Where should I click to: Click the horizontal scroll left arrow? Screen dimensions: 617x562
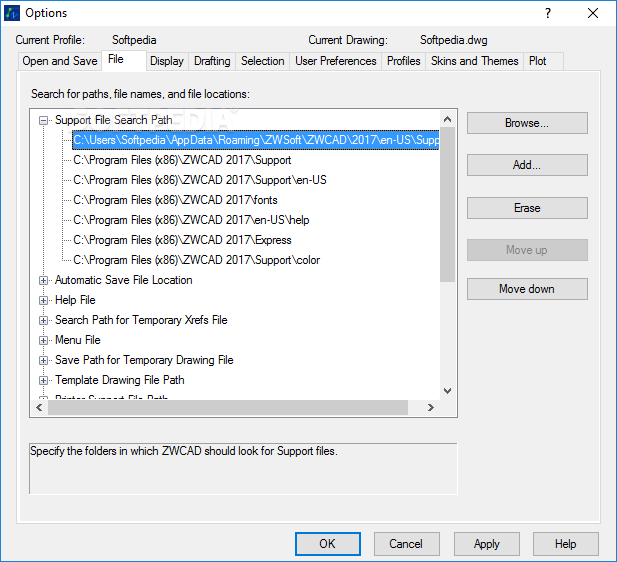tap(39, 408)
